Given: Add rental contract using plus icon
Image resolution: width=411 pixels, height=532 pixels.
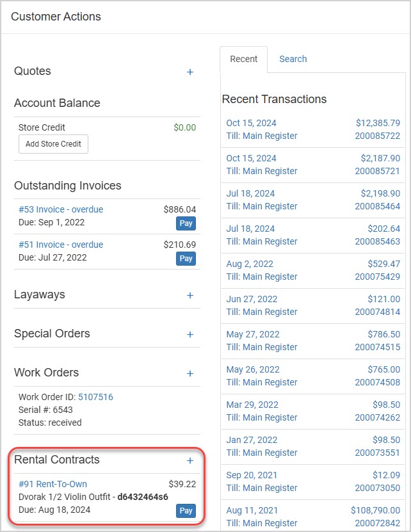Looking at the screenshot, I should [190, 461].
